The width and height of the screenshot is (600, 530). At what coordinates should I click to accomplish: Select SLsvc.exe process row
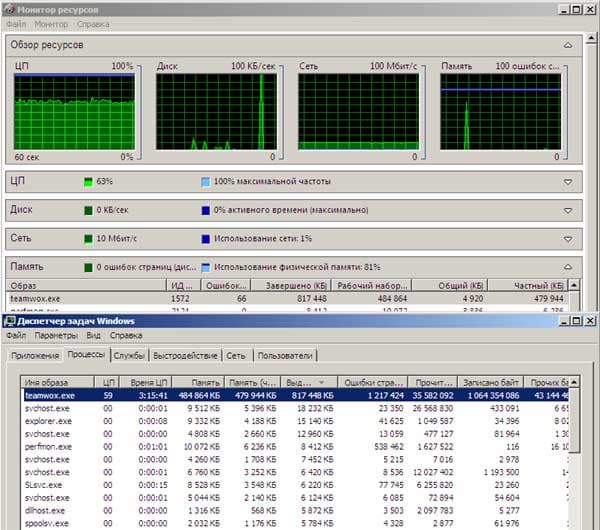(295, 485)
